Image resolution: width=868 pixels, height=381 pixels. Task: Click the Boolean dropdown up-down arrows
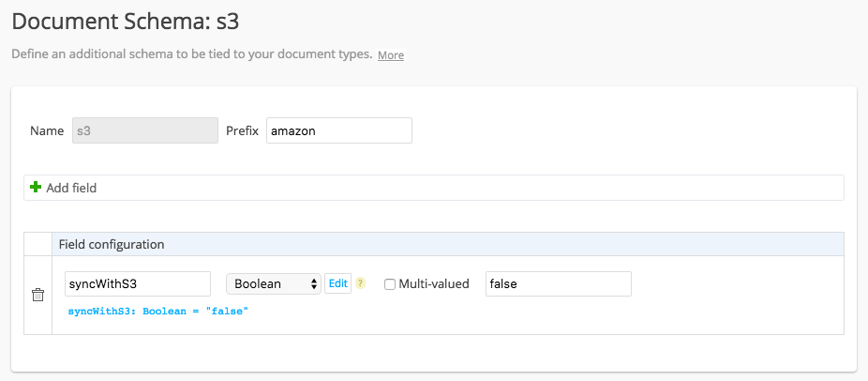click(314, 284)
